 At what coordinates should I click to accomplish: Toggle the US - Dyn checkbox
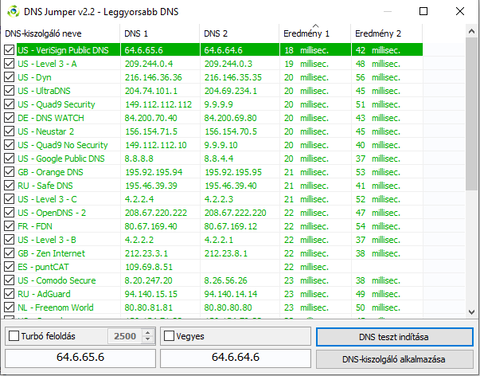pos(9,77)
